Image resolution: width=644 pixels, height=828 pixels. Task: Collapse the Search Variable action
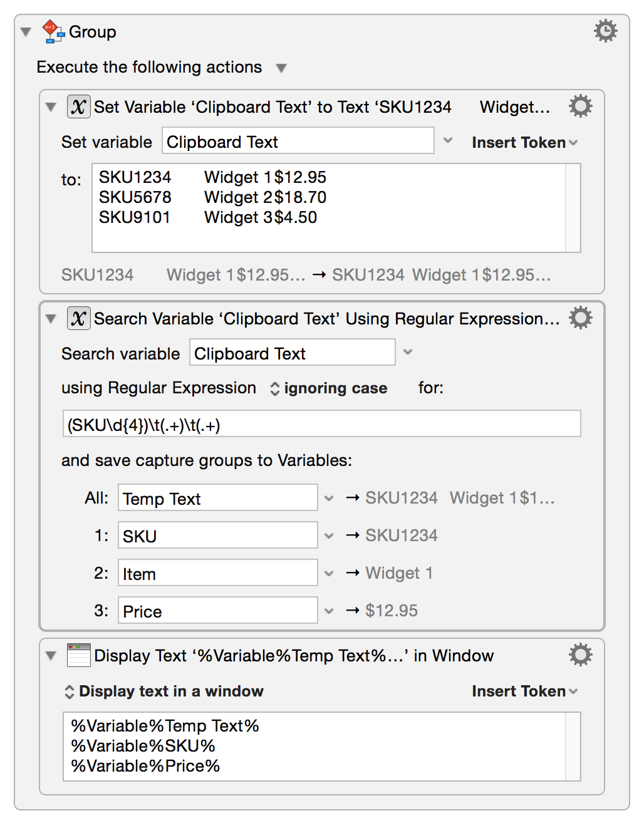click(x=51, y=319)
